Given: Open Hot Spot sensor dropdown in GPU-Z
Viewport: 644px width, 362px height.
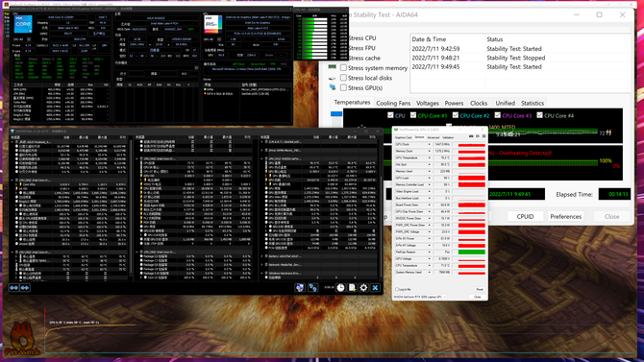Looking at the screenshot, I should tap(430, 164).
